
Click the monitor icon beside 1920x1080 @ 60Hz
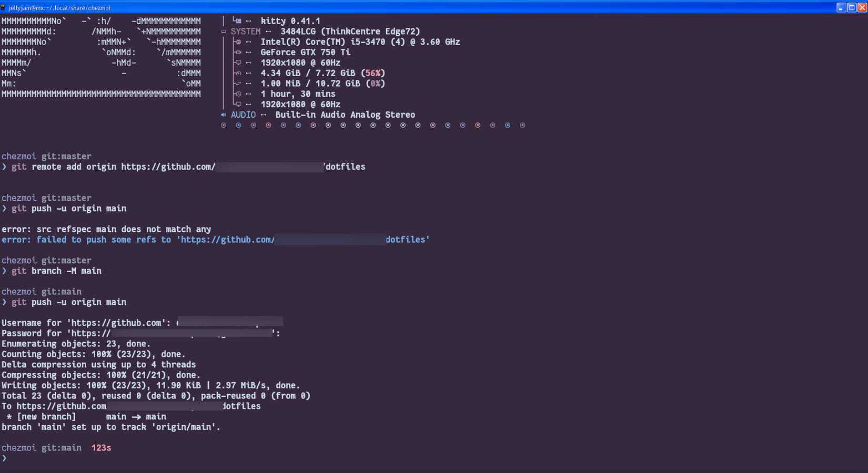pos(238,63)
